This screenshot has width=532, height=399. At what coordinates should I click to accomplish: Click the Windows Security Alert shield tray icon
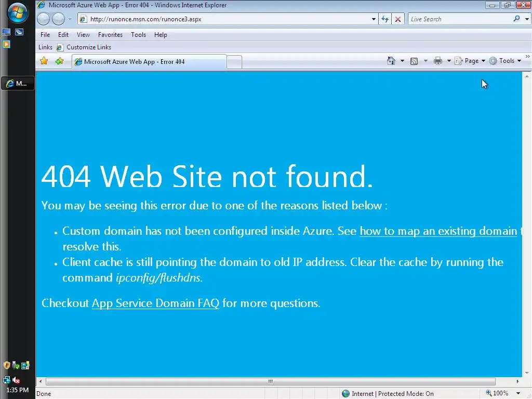point(6,365)
